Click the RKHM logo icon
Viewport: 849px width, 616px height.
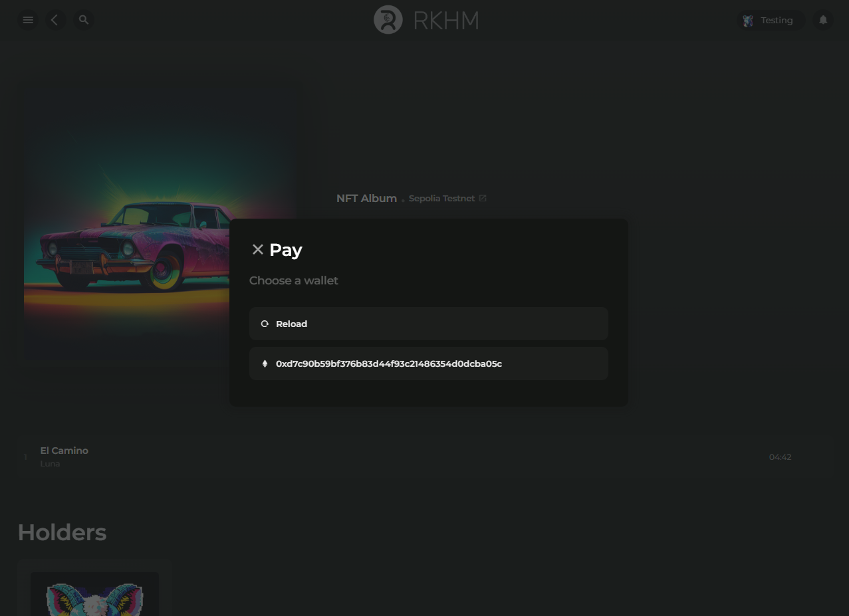point(388,19)
